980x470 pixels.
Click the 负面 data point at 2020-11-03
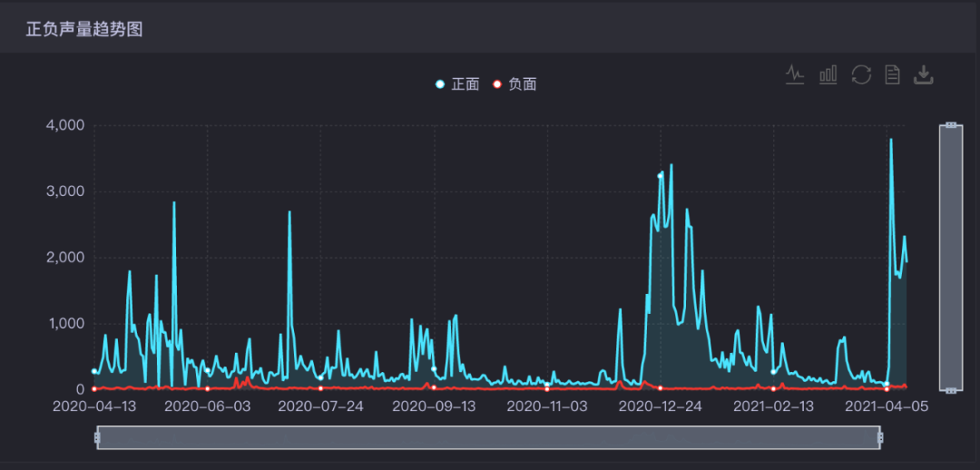coord(547,388)
